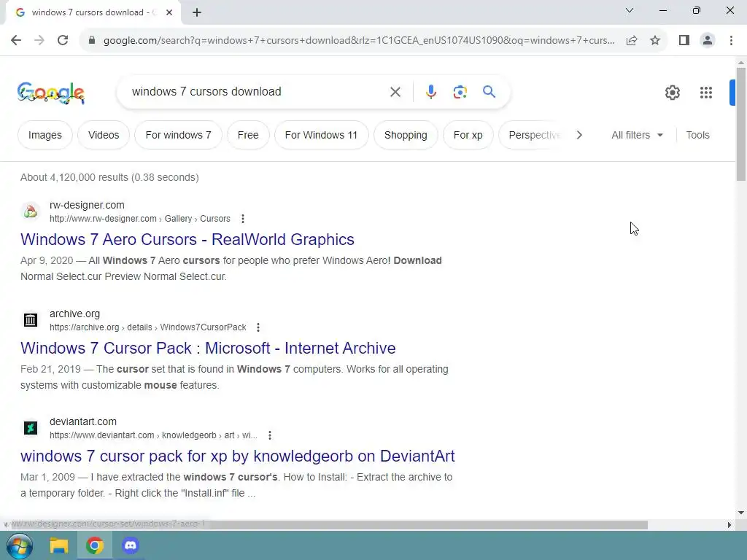This screenshot has height=560, width=747.
Task: Select the Free filter chip
Action: 248,135
